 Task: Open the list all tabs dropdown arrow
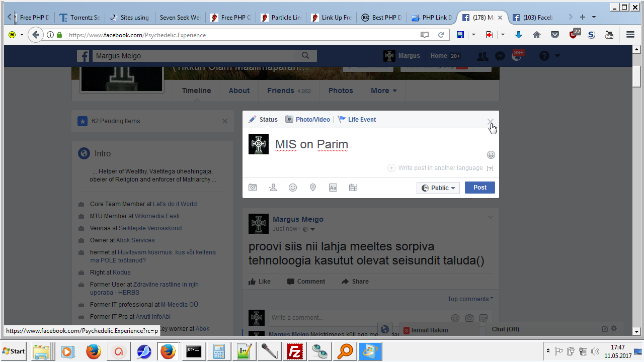click(x=594, y=17)
